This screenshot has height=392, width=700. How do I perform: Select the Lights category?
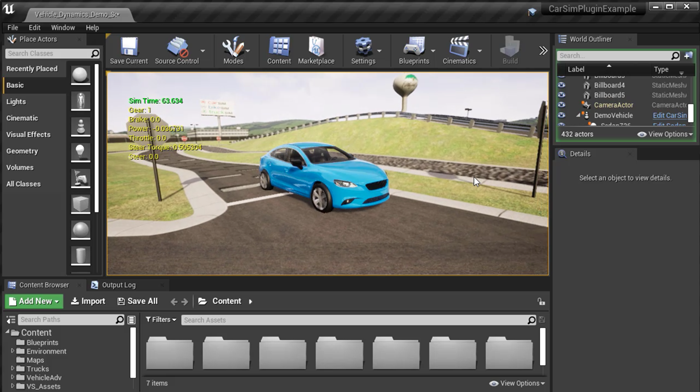pos(16,102)
